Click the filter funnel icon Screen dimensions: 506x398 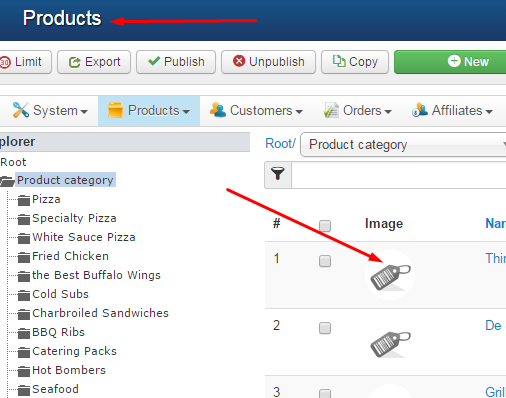(x=278, y=174)
